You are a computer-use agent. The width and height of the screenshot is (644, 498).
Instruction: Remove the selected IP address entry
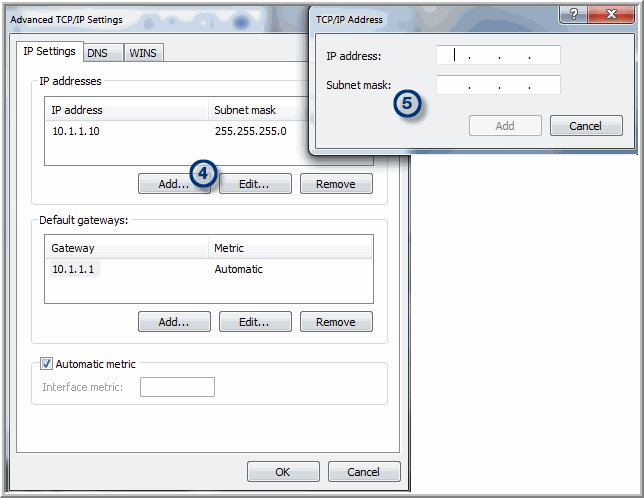click(335, 184)
